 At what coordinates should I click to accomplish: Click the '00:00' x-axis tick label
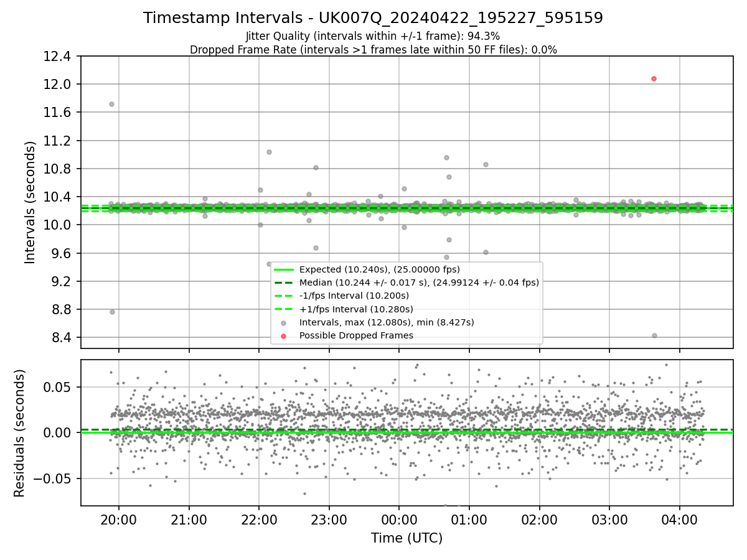(399, 520)
